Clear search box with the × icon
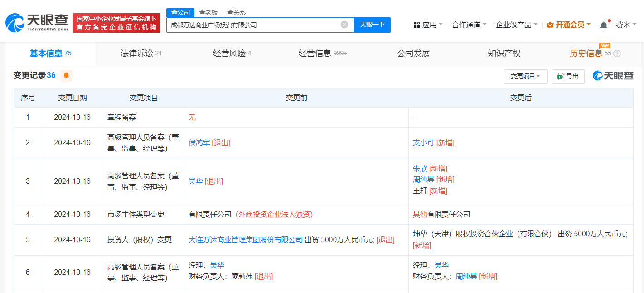 coord(344,24)
